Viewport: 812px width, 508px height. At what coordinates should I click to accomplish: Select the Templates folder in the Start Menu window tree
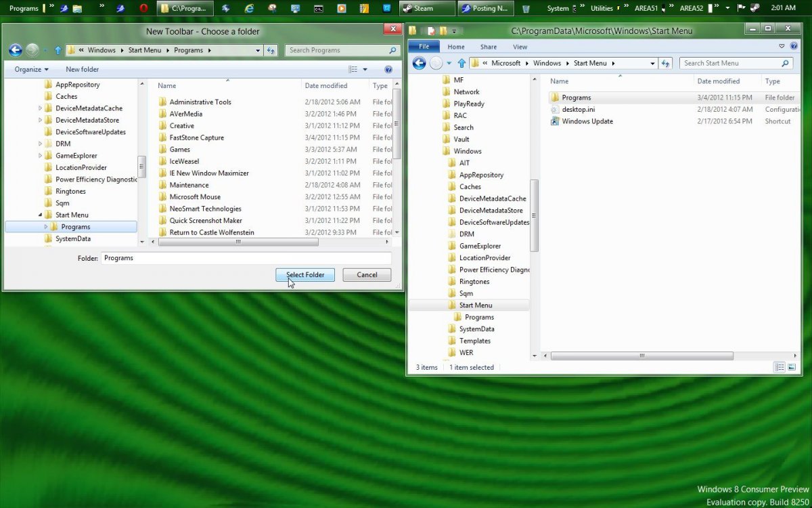474,341
